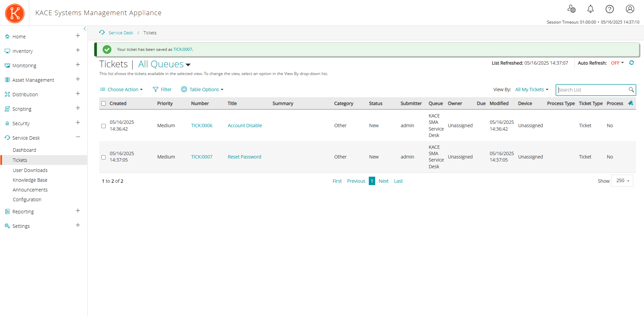Select page 1 pagination button
Image resolution: width=644 pixels, height=316 pixels.
[372, 181]
